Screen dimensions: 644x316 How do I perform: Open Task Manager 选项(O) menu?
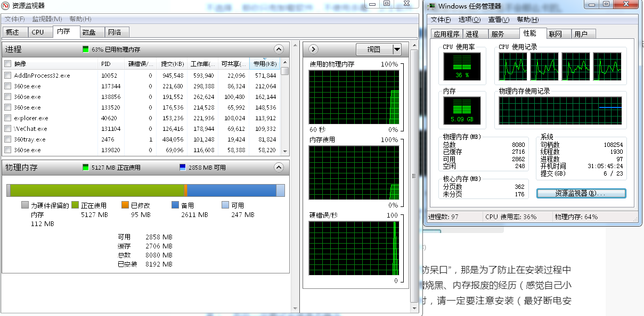point(469,20)
